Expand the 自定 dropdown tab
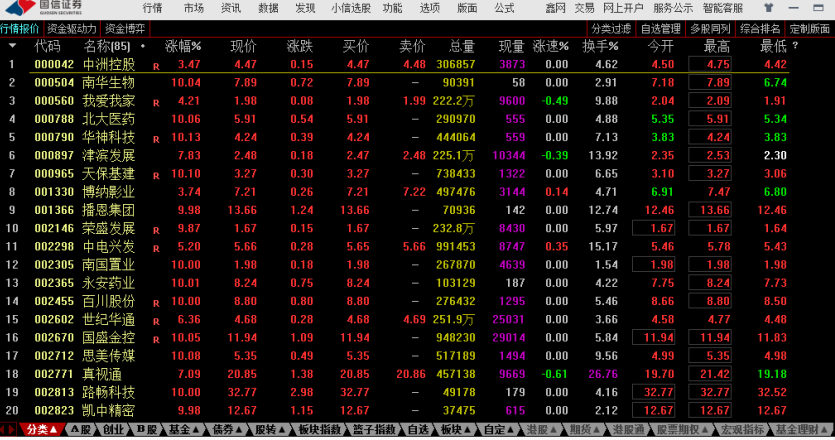 pyautogui.click(x=499, y=429)
